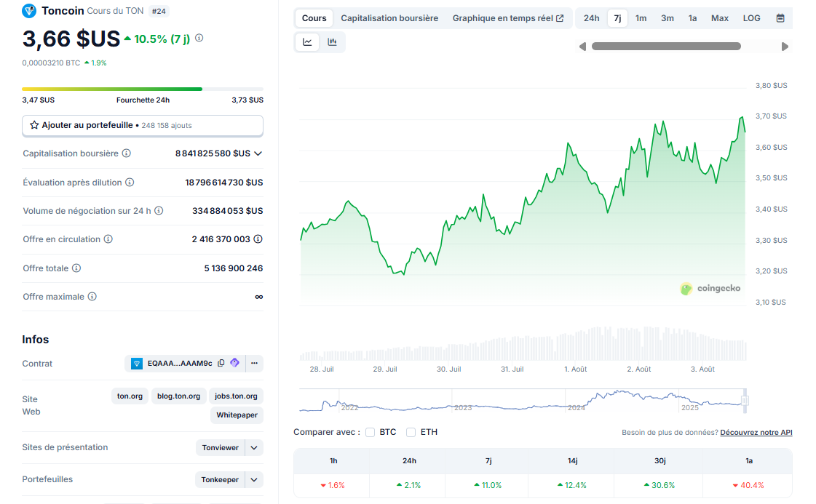Follow Découvrez notre API link

tap(756, 433)
